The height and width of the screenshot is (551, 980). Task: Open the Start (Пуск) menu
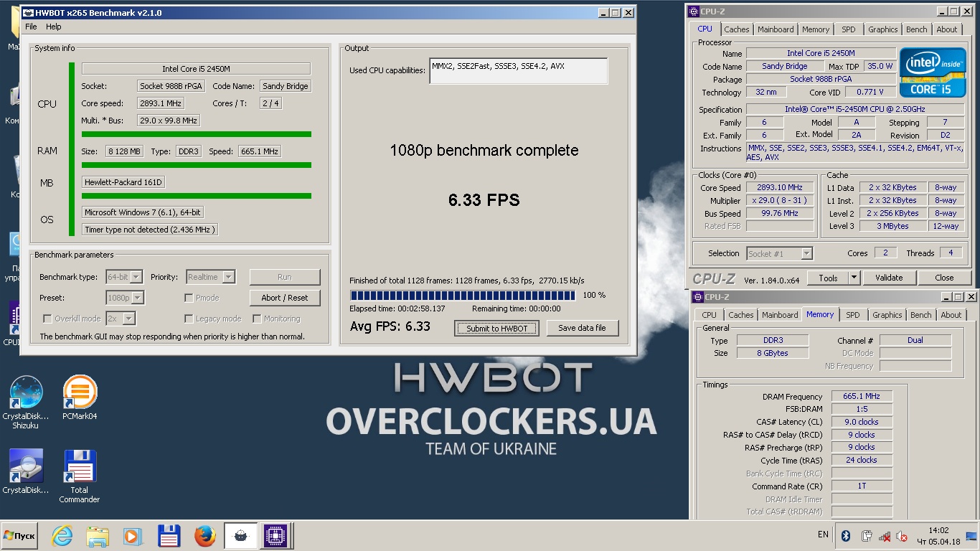(19, 536)
